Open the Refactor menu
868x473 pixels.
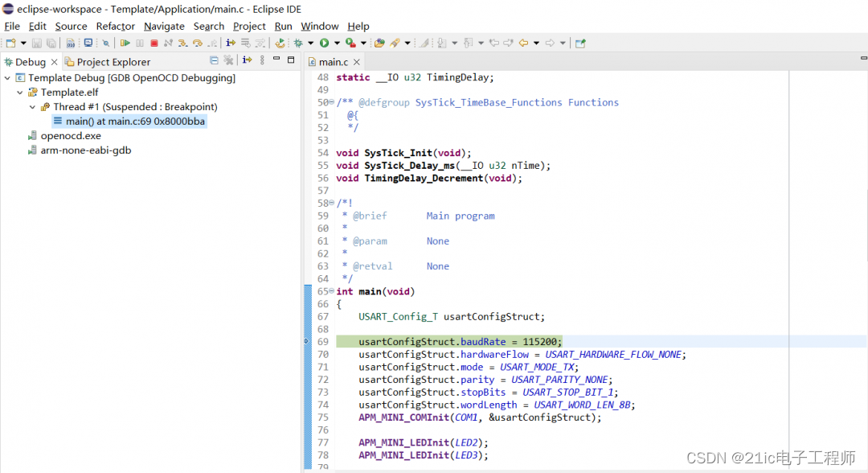point(115,27)
